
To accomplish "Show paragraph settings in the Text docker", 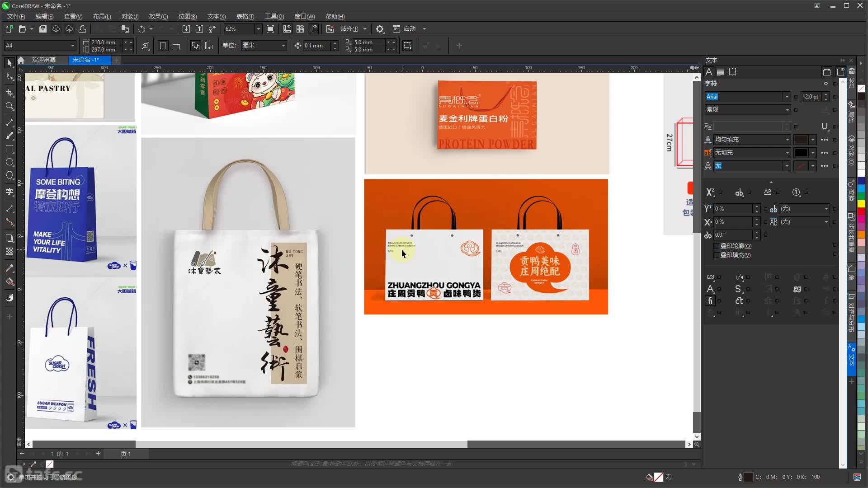I will tap(721, 72).
